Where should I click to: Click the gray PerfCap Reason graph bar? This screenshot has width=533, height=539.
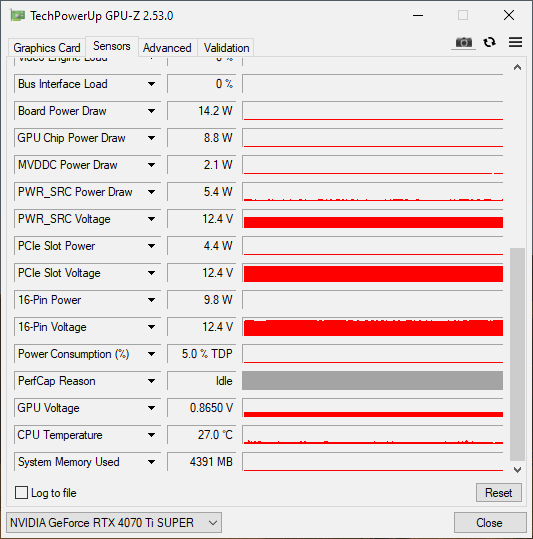pyautogui.click(x=373, y=381)
